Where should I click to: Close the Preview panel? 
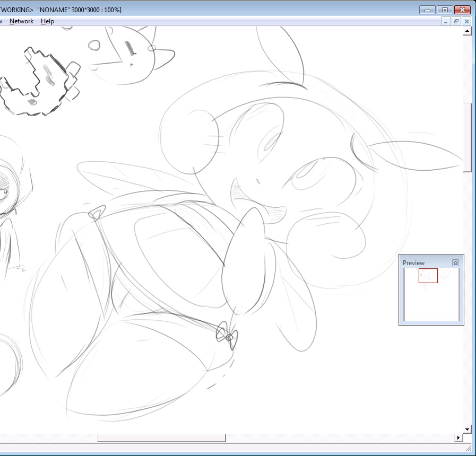(455, 263)
